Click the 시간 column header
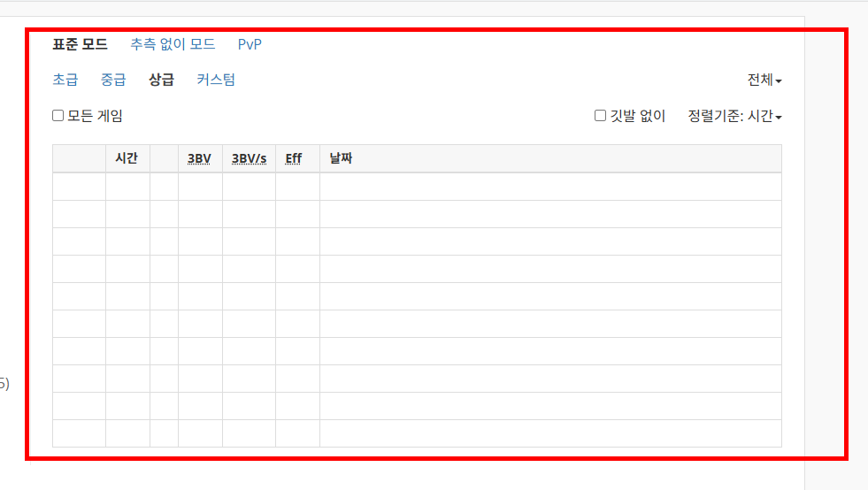 coord(127,158)
